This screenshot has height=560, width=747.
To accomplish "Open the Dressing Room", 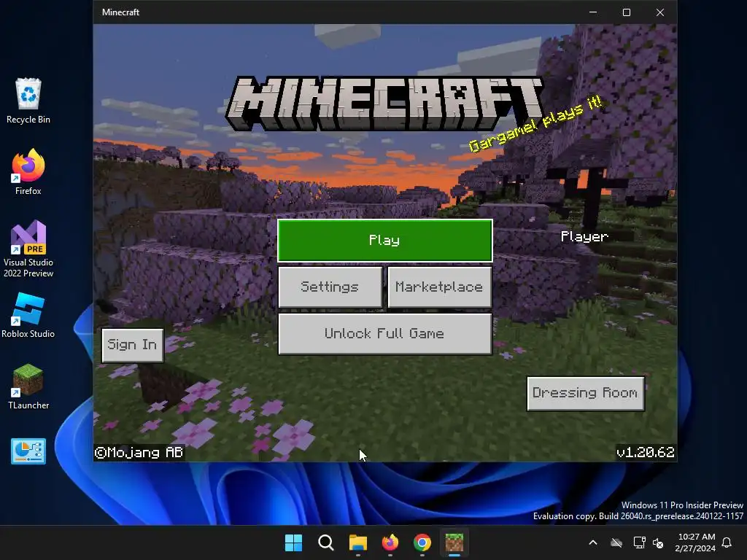I will 586,393.
